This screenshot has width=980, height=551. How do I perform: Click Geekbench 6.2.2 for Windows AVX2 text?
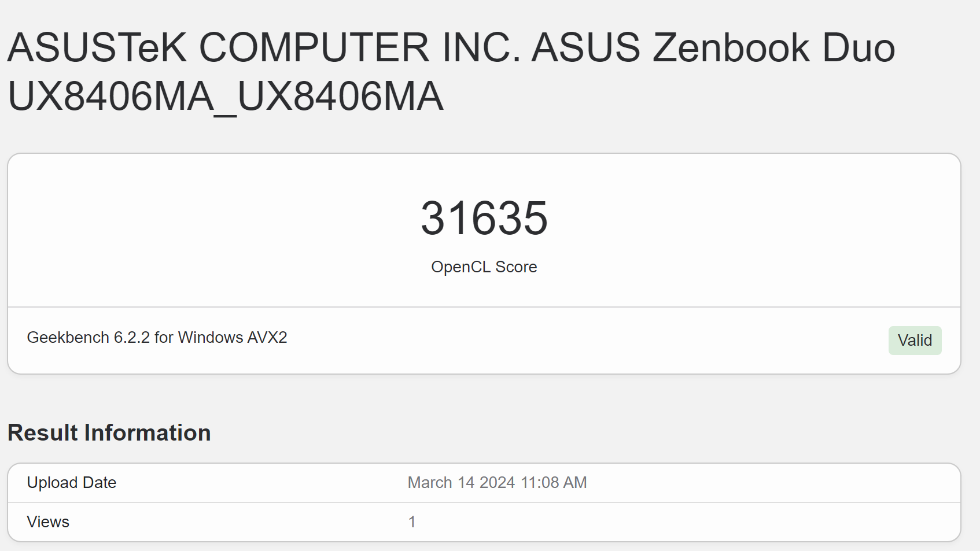tap(157, 338)
